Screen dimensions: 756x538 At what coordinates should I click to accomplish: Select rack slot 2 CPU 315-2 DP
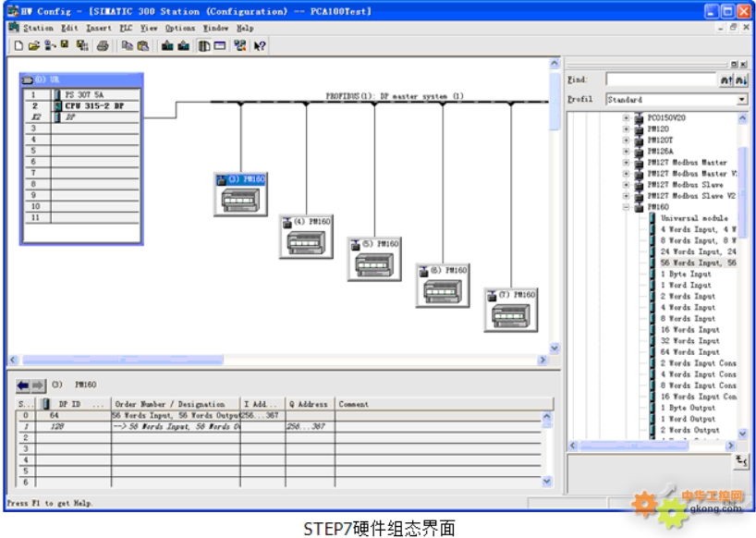(x=82, y=105)
